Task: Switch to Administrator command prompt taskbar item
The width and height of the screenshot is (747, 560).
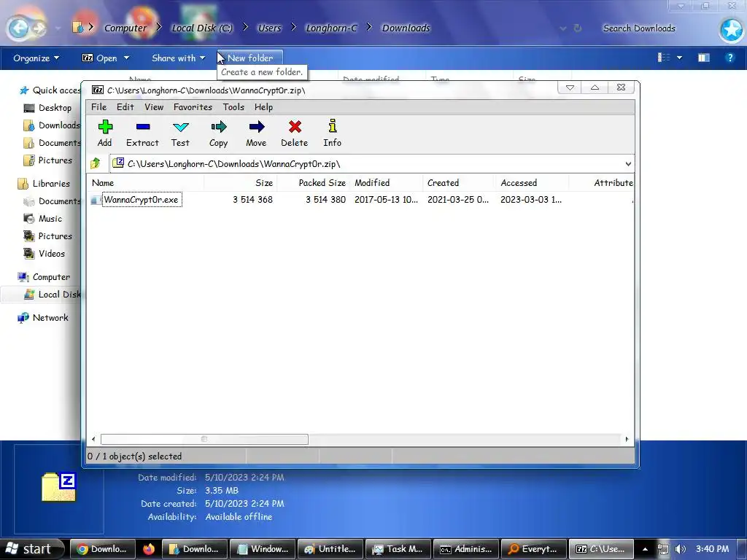Action: (466, 549)
